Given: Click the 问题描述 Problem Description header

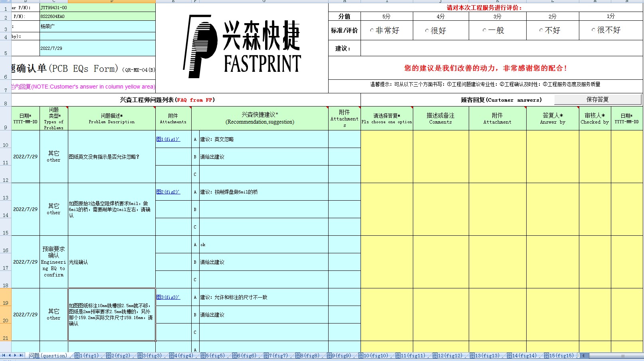Looking at the screenshot, I should click(x=112, y=118).
